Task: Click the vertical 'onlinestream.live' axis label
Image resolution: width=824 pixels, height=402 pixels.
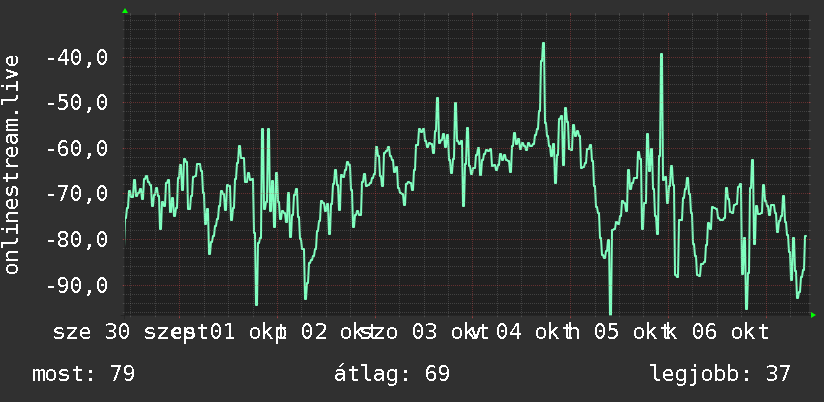Action: tap(11, 164)
